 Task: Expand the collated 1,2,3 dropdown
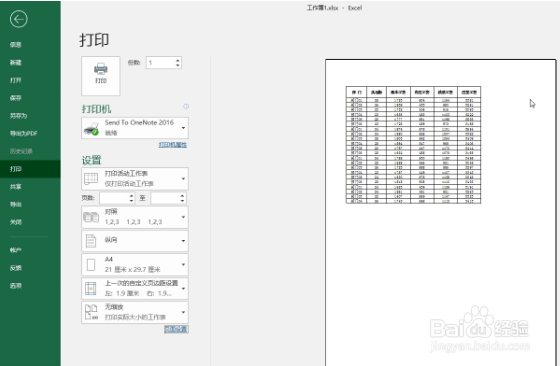pyautogui.click(x=135, y=217)
